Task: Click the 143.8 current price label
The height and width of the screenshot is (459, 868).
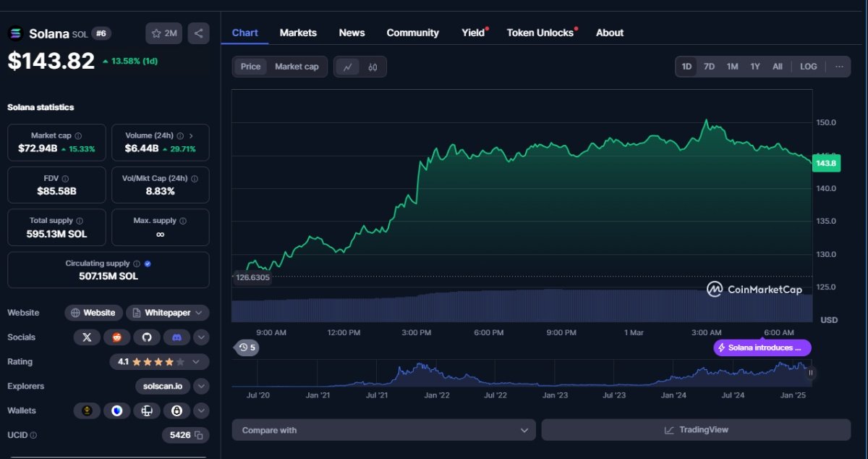Action: pos(826,164)
